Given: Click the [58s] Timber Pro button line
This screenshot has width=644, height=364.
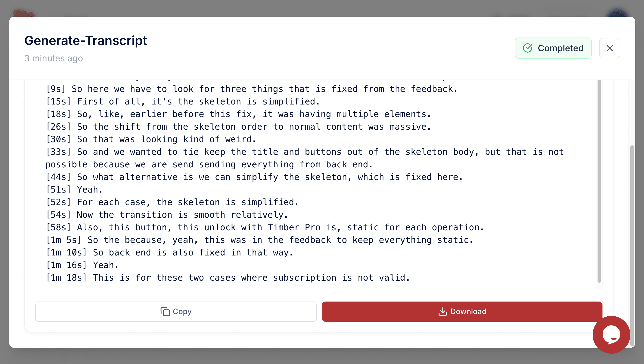Looking at the screenshot, I should (265, 227).
